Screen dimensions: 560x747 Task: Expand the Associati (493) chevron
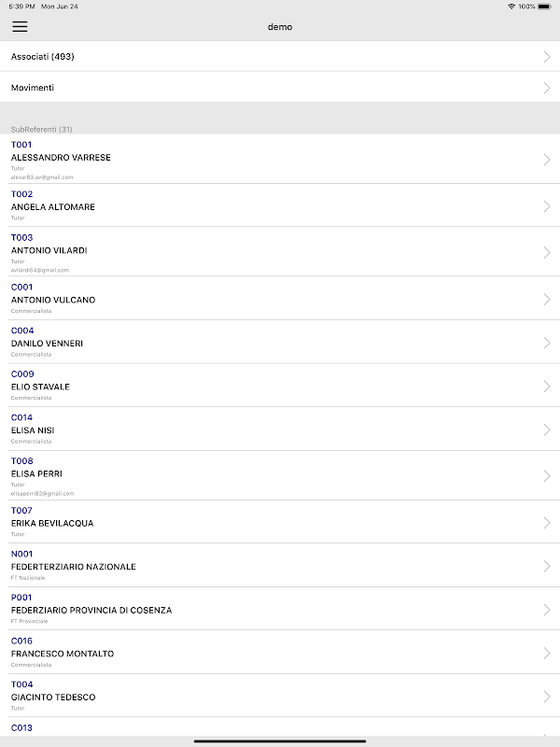[547, 57]
